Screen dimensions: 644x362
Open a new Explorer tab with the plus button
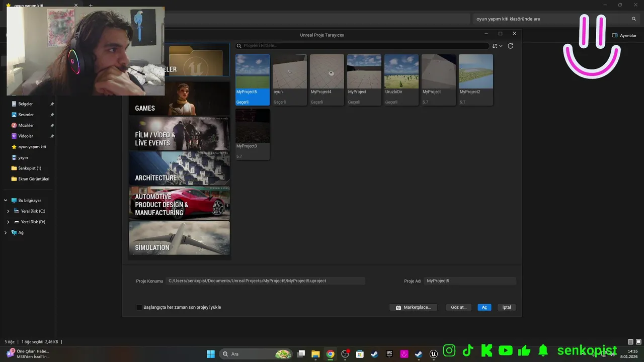pos(91,6)
